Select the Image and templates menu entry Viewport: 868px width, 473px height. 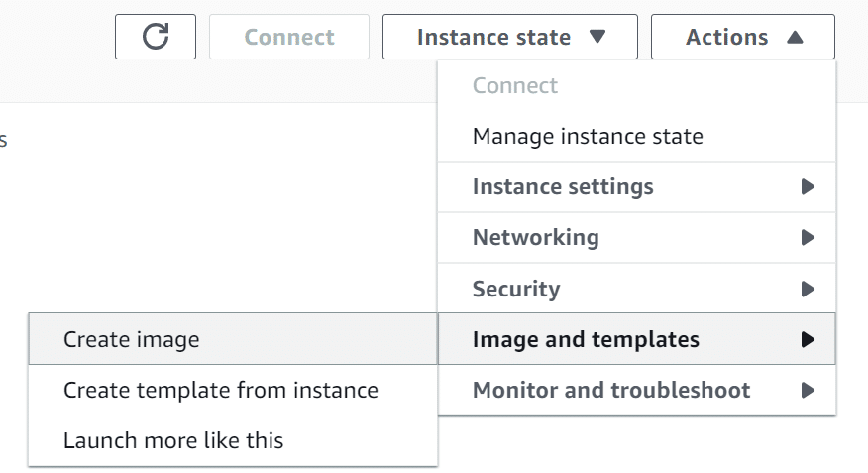pos(636,339)
